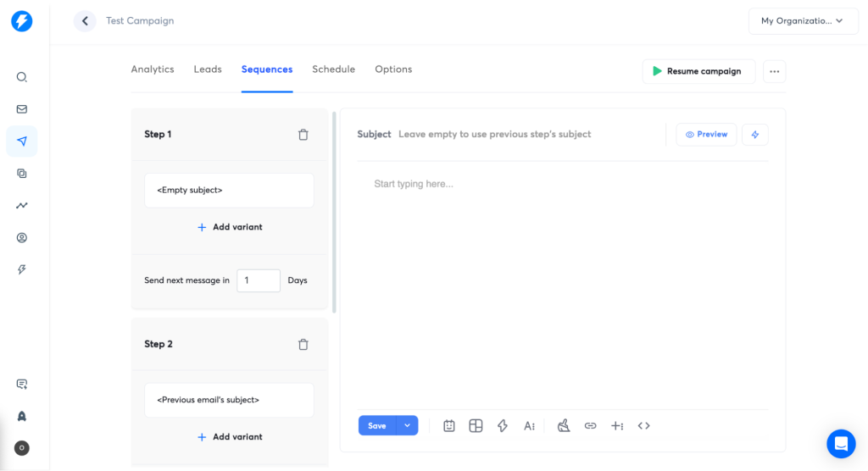The height and width of the screenshot is (471, 868).
Task: Delete Step 2 with trash icon
Action: pos(303,344)
